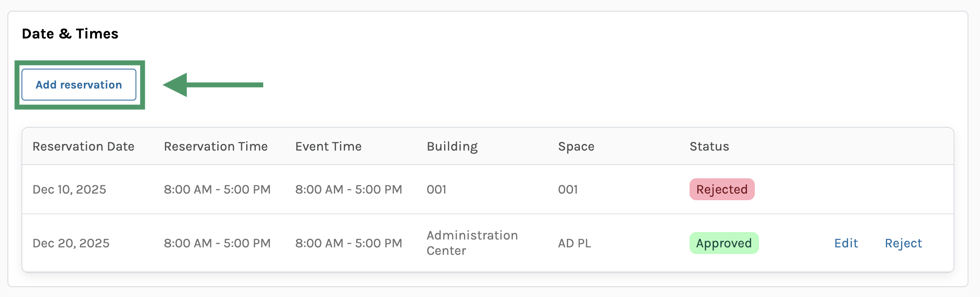Click event time in Dec 20 row

coord(348,243)
